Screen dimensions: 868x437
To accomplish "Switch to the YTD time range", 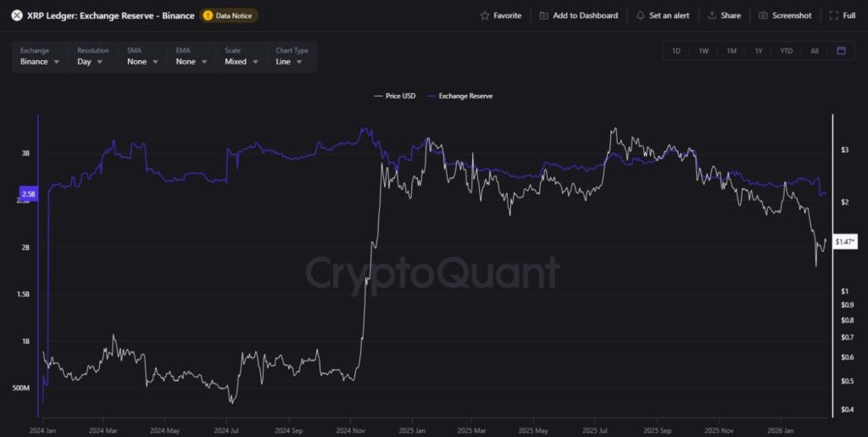I will 786,51.
